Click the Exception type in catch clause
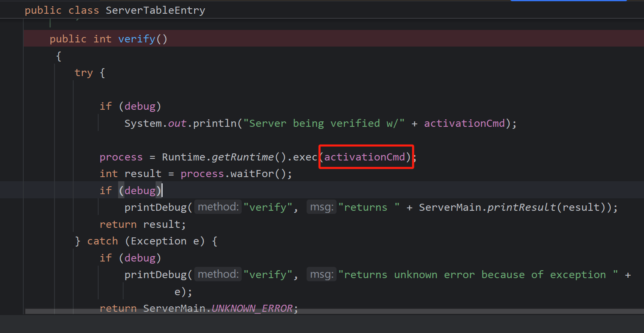Image resolution: width=644 pixels, height=333 pixels. 159,241
